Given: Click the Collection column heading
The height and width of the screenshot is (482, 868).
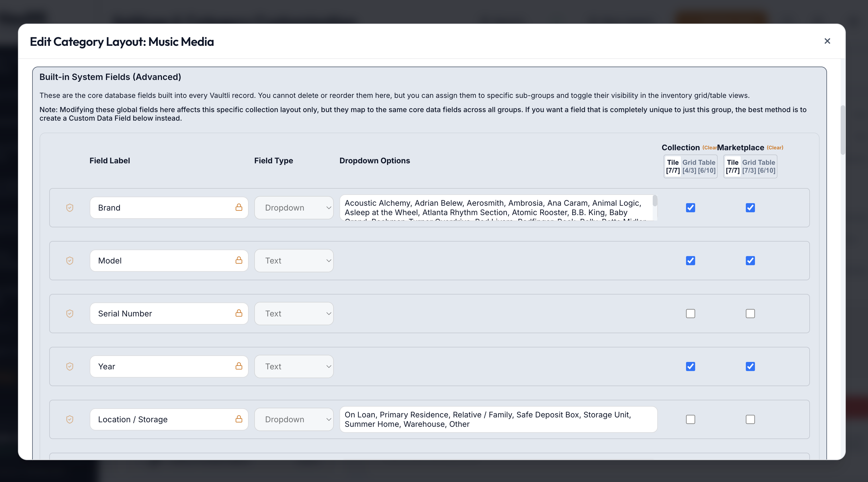Looking at the screenshot, I should click(681, 147).
